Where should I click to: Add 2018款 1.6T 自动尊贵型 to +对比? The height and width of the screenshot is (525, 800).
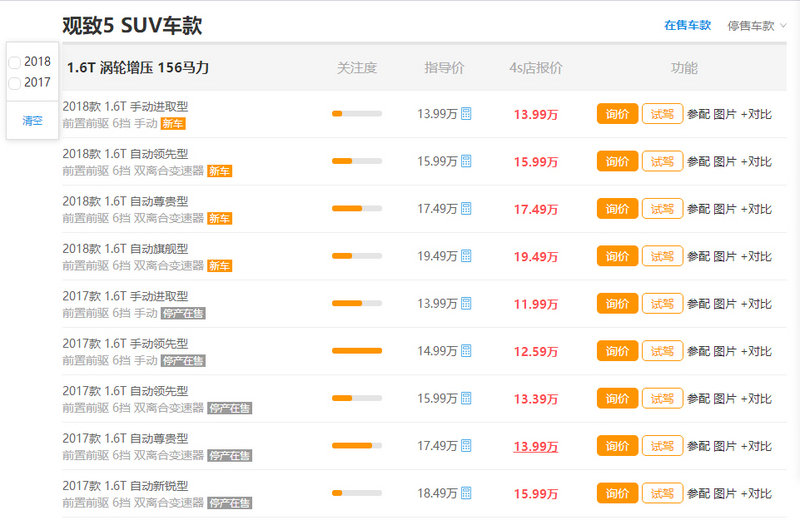pyautogui.click(x=756, y=209)
